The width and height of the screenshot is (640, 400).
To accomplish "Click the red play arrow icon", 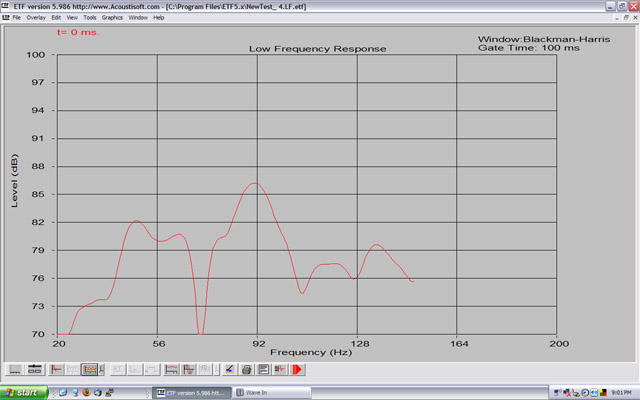I will click(297, 369).
